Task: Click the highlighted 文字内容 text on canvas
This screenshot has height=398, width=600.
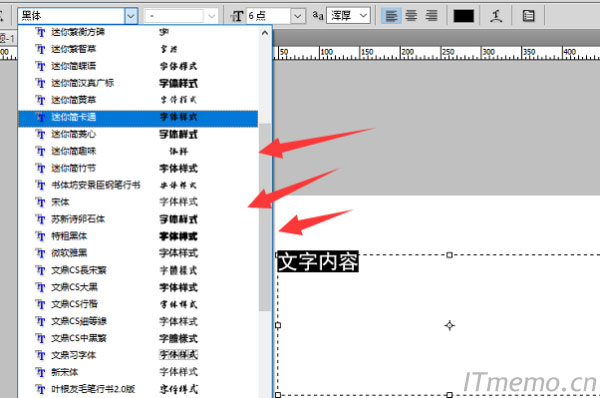Action: tap(318, 262)
